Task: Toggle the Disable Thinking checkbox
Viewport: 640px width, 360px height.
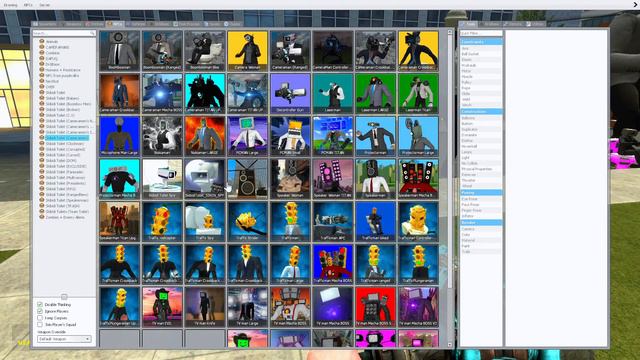Action: [40, 304]
